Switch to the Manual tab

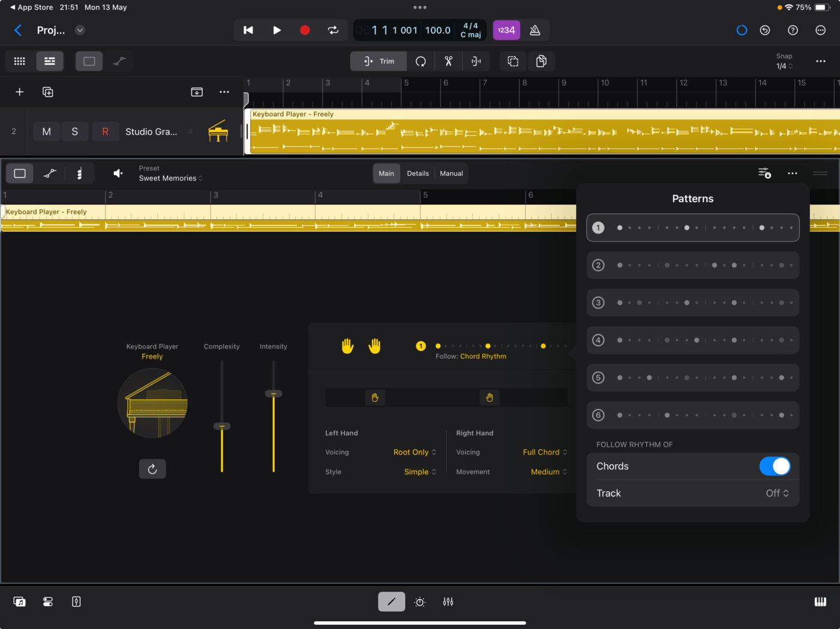(x=451, y=173)
